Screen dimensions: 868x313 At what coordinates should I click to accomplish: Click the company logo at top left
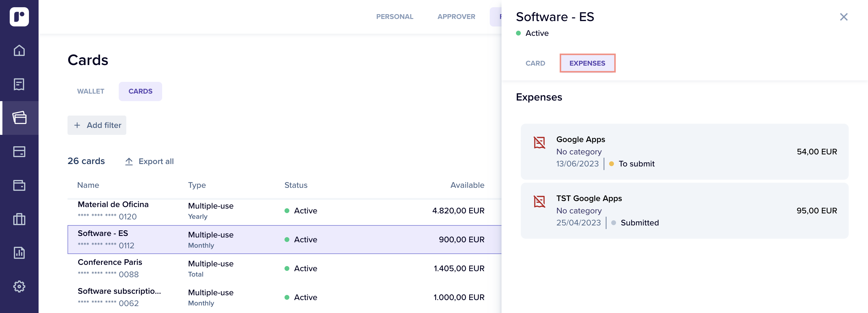pyautogui.click(x=19, y=17)
